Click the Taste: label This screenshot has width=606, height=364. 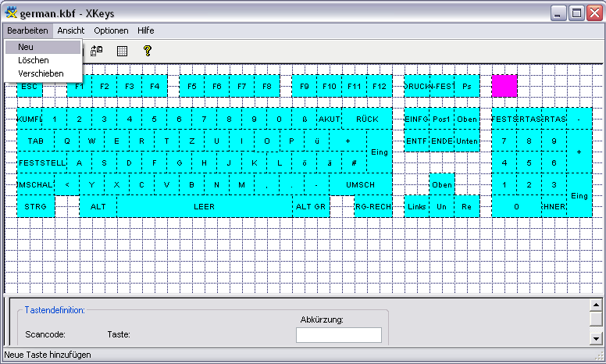coord(119,334)
